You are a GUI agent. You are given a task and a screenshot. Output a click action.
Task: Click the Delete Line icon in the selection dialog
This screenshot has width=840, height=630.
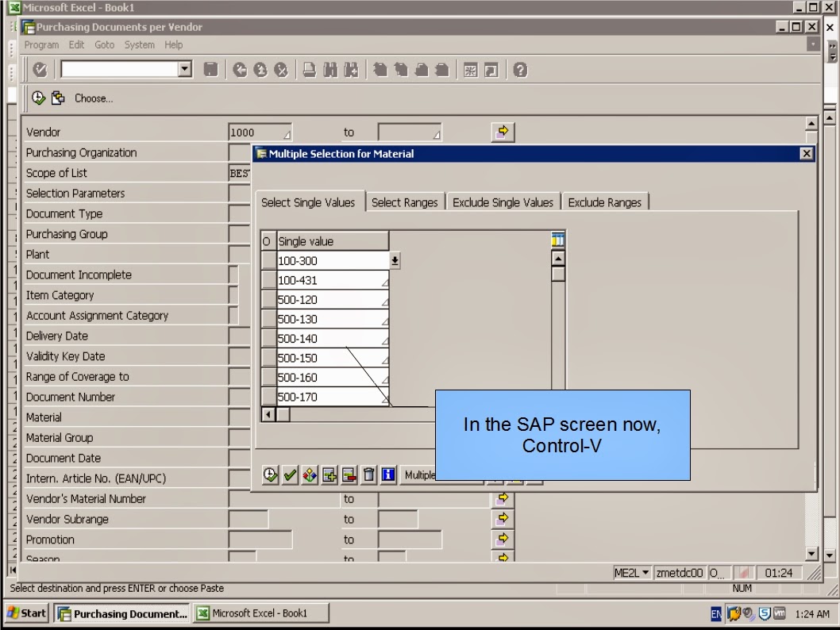349,474
